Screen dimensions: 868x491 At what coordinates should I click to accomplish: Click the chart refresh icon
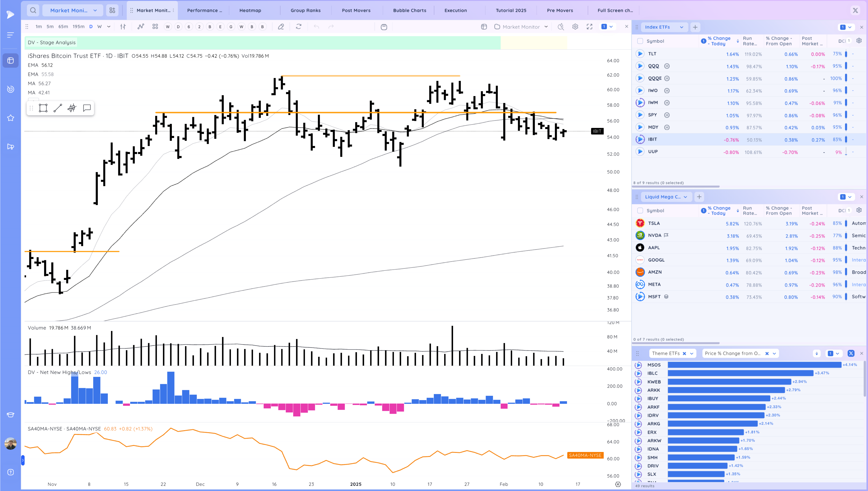click(299, 27)
